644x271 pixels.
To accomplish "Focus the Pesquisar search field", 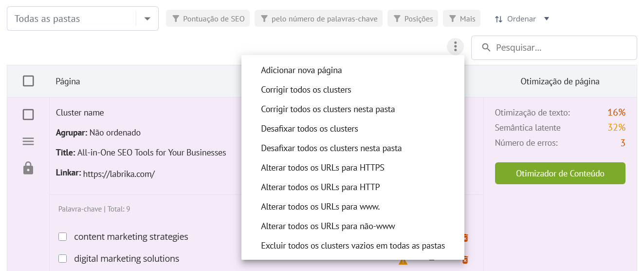I will click(x=554, y=48).
